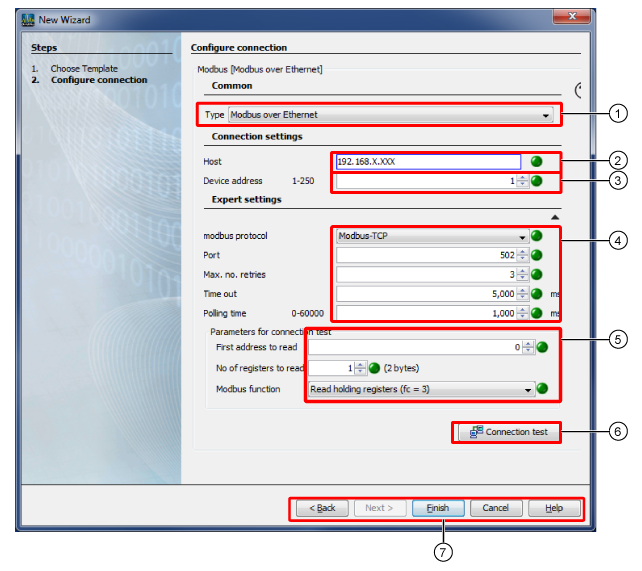
Task: Click the green indicator next to Modbus function
Action: click(x=543, y=389)
